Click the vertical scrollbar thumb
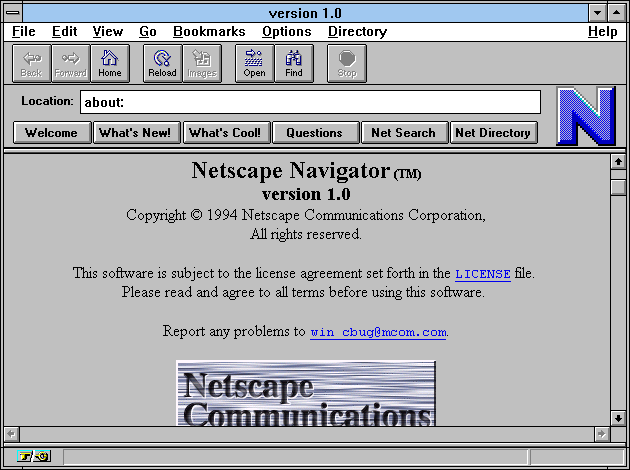 tap(618, 188)
